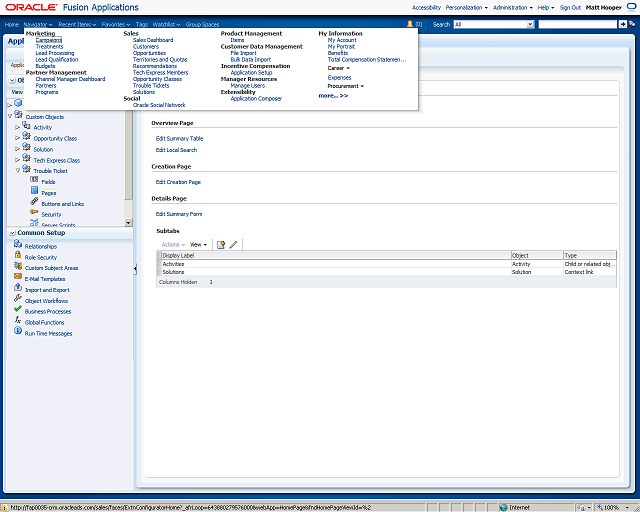Click the Oracle user status icon beside Matt Hooper

tap(631, 7)
